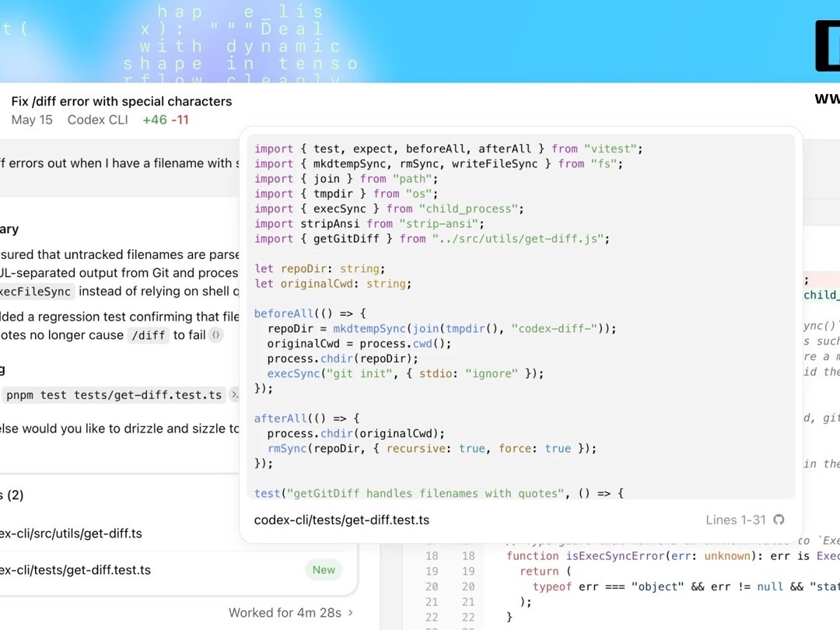The width and height of the screenshot is (840, 630).
Task: Click the code citation icon after "to fail"
Action: click(216, 335)
